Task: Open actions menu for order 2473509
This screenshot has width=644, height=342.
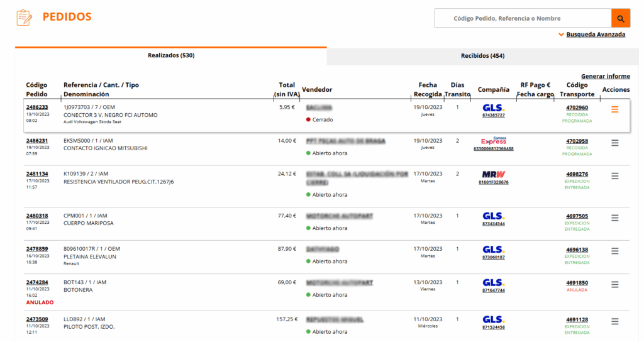Action: coord(615,321)
